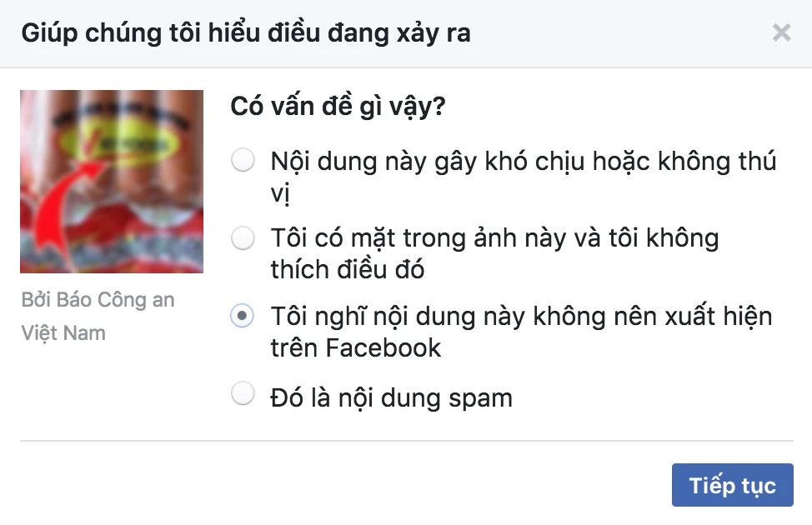Toggle the 'không nên xuất hiện trên Facebook' radio button
Screen dimensions: 812x525
(x=243, y=315)
